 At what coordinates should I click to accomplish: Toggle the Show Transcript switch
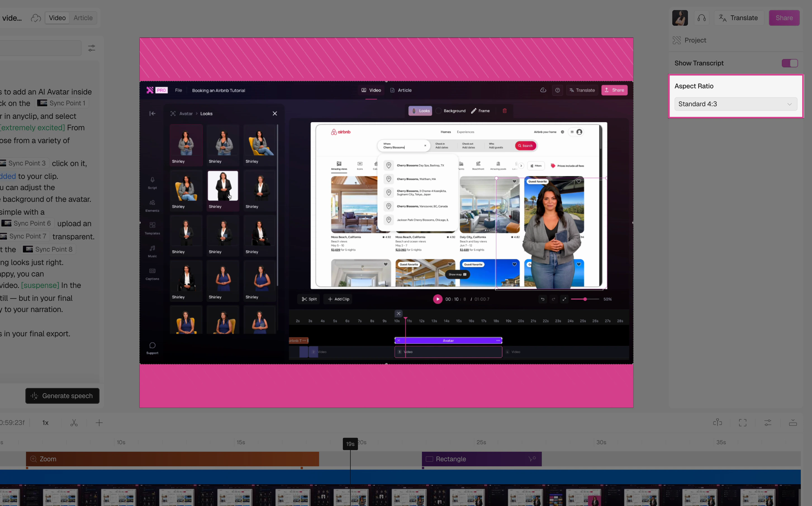point(790,63)
